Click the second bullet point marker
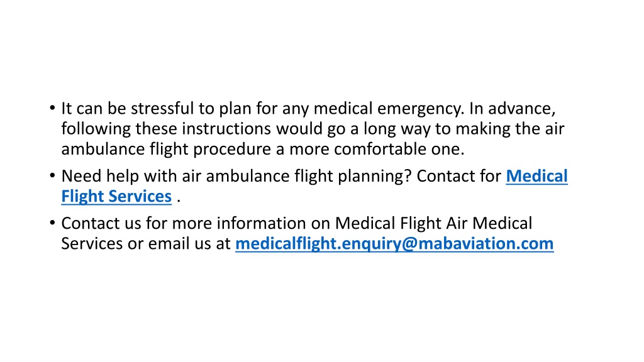644x362 pixels. (x=52, y=176)
